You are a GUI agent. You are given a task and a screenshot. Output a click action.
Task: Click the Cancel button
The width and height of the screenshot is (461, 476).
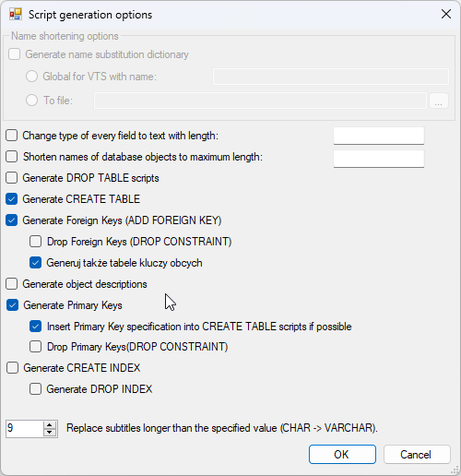(417, 454)
